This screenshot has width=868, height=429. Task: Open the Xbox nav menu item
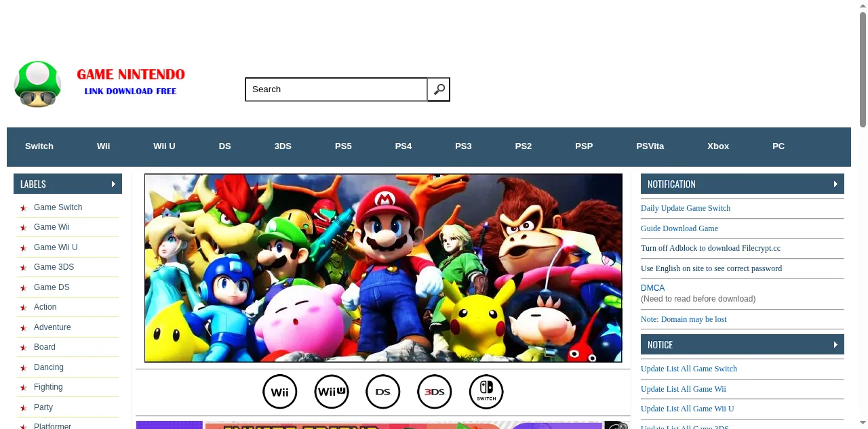[718, 146]
